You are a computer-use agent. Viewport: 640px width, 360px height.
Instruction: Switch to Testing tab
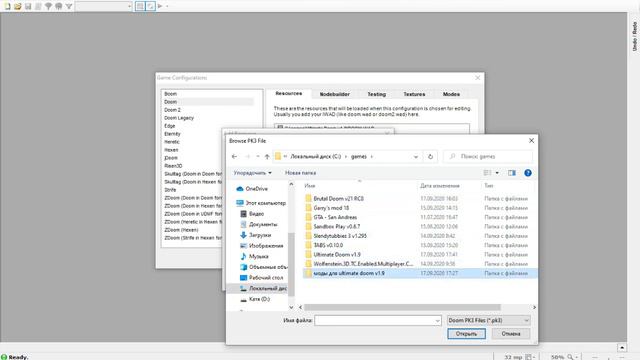[376, 94]
